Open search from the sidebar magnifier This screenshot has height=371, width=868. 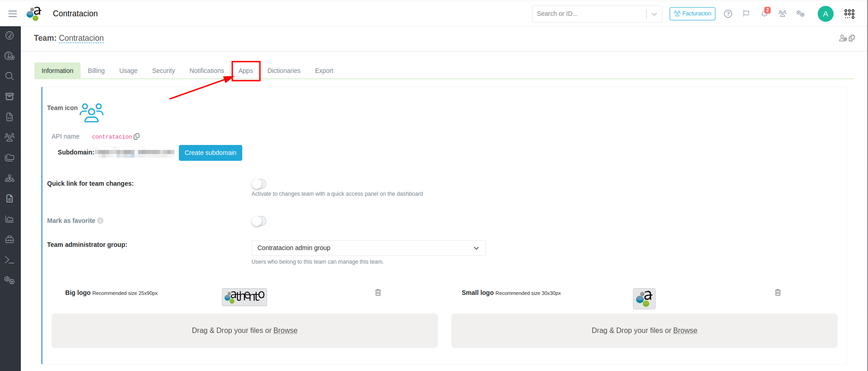10,76
